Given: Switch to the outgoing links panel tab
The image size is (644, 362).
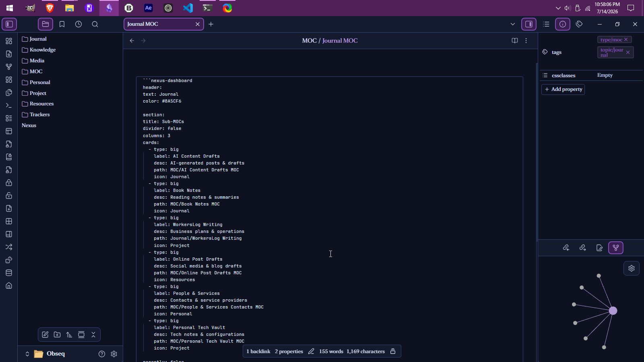Looking at the screenshot, I should click(582, 248).
